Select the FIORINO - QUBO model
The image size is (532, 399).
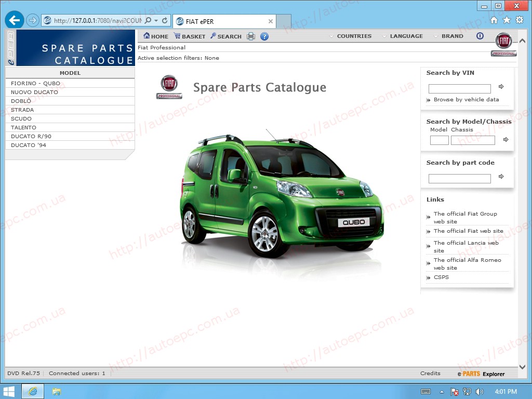coord(70,83)
